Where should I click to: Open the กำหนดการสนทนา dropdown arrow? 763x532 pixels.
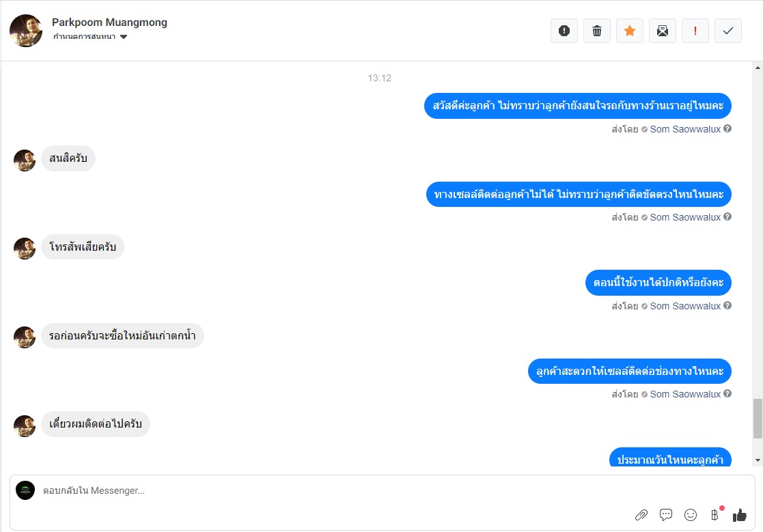[x=124, y=37]
